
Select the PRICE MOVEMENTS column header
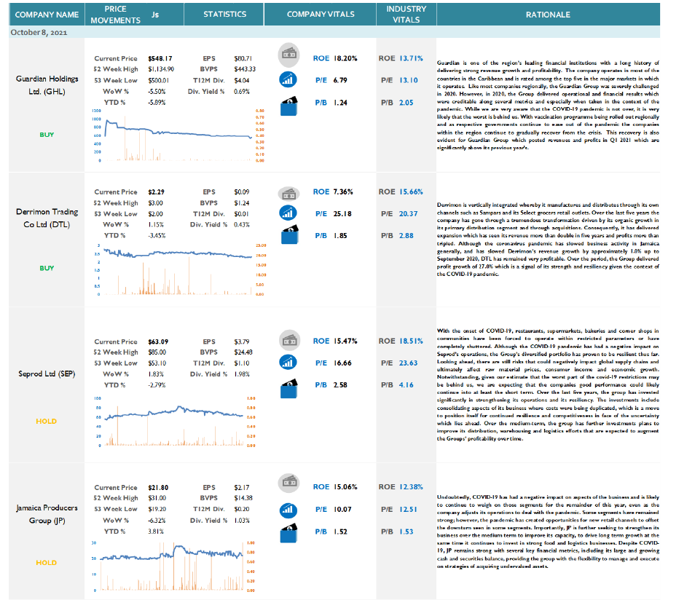[x=115, y=15]
